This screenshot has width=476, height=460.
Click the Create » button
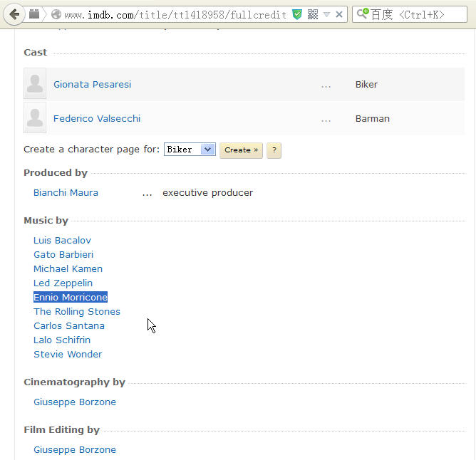tap(241, 150)
